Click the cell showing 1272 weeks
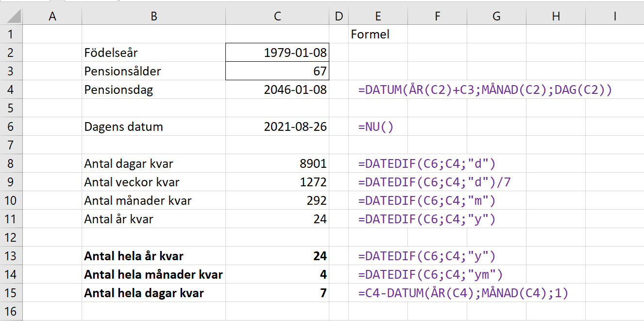 coord(277,182)
